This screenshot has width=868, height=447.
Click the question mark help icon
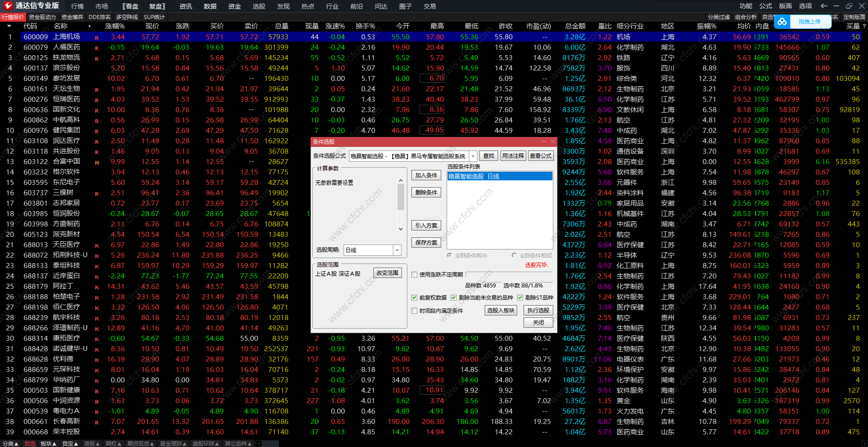[864, 26]
